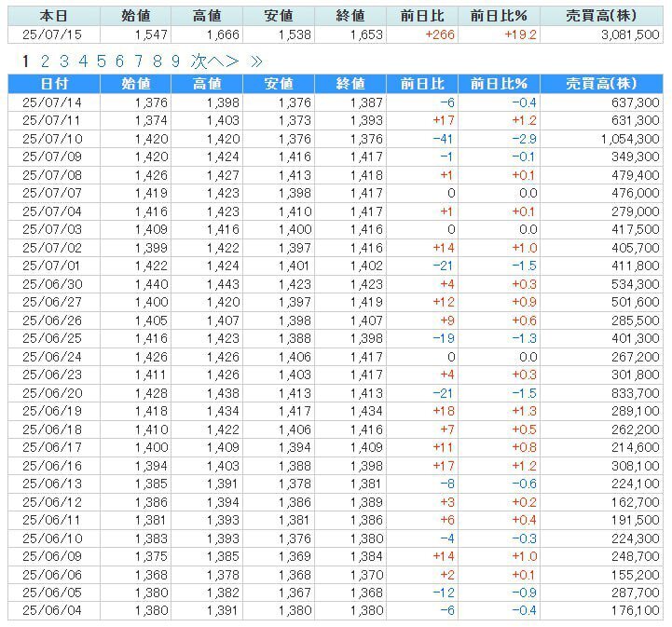The height and width of the screenshot is (627, 672).
Task: Select the 25/06/11 date cell
Action: (52, 521)
